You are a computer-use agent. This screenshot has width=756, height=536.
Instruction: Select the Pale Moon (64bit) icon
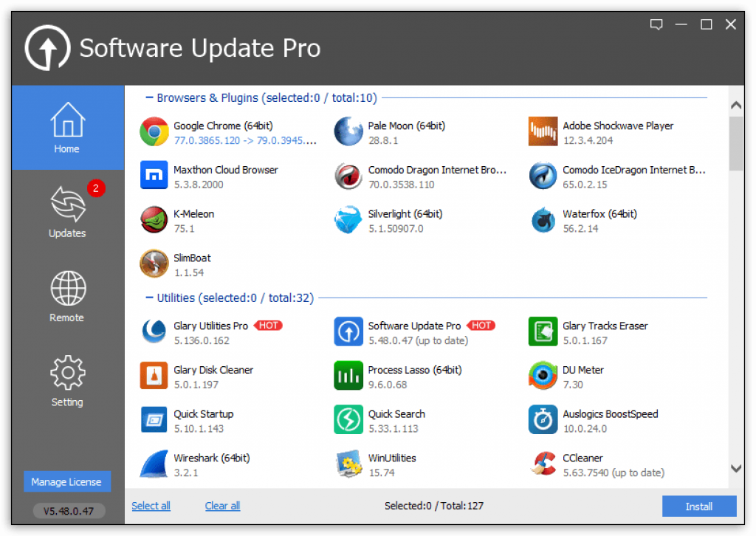click(348, 131)
